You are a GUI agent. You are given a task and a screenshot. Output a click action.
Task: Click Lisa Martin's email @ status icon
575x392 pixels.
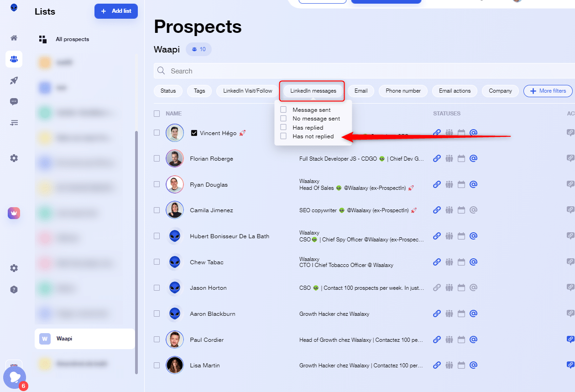coord(473,365)
